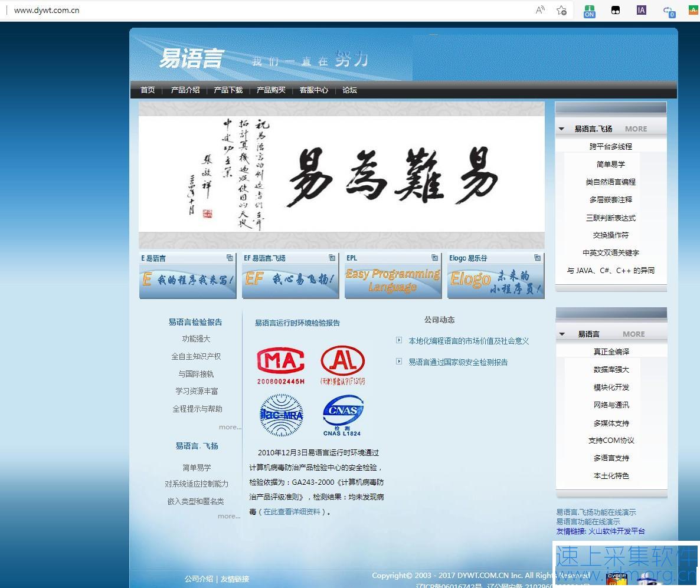Open 数据库强大 sidebar link
Image resolution: width=700 pixels, height=588 pixels.
click(611, 369)
